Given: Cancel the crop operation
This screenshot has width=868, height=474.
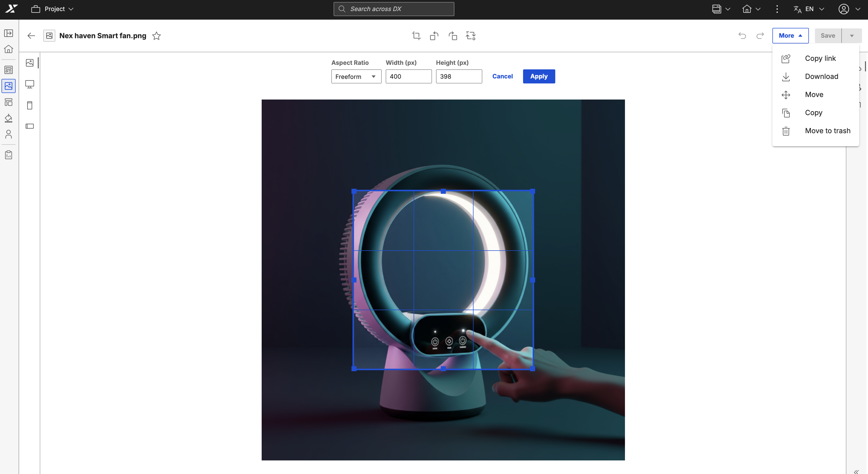Looking at the screenshot, I should (x=502, y=76).
